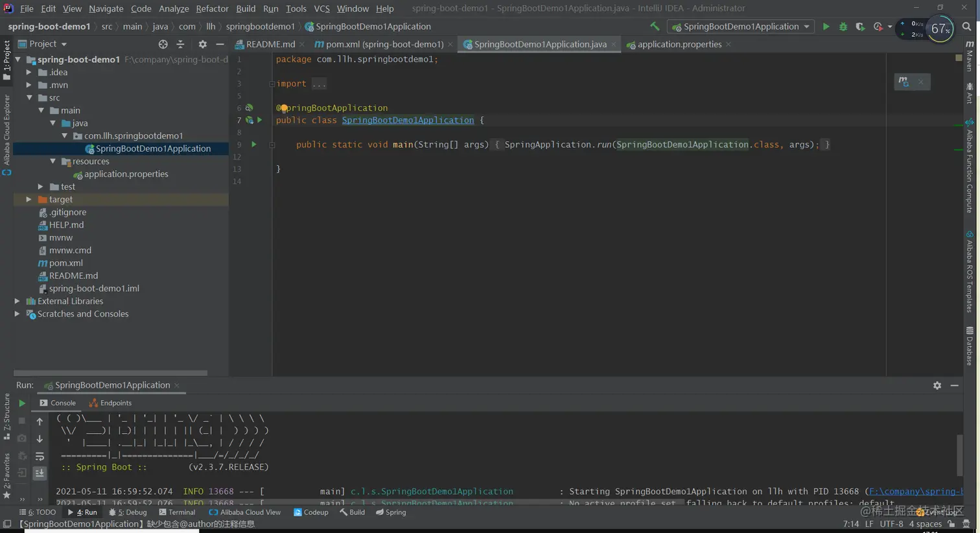The height and width of the screenshot is (533, 980).
Task: Click the Build Project hammer icon
Action: point(655,27)
